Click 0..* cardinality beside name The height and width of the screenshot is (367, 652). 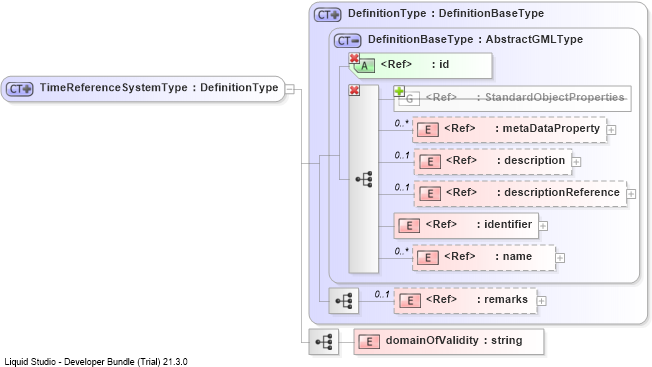[402, 251]
